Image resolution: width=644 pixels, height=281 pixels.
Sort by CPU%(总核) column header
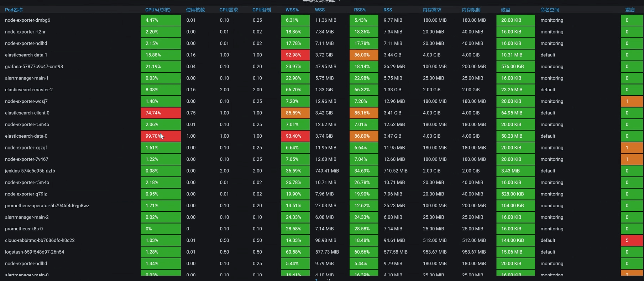[158, 10]
